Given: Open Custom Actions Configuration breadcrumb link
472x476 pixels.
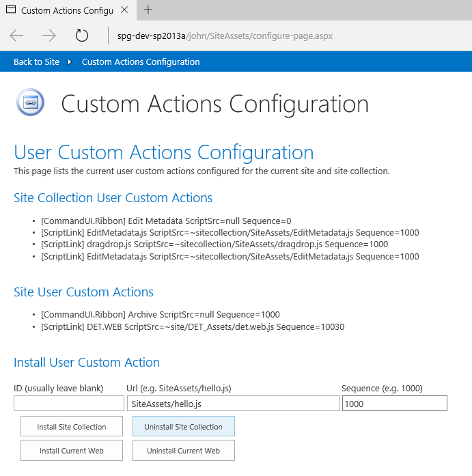Looking at the screenshot, I should click(141, 62).
